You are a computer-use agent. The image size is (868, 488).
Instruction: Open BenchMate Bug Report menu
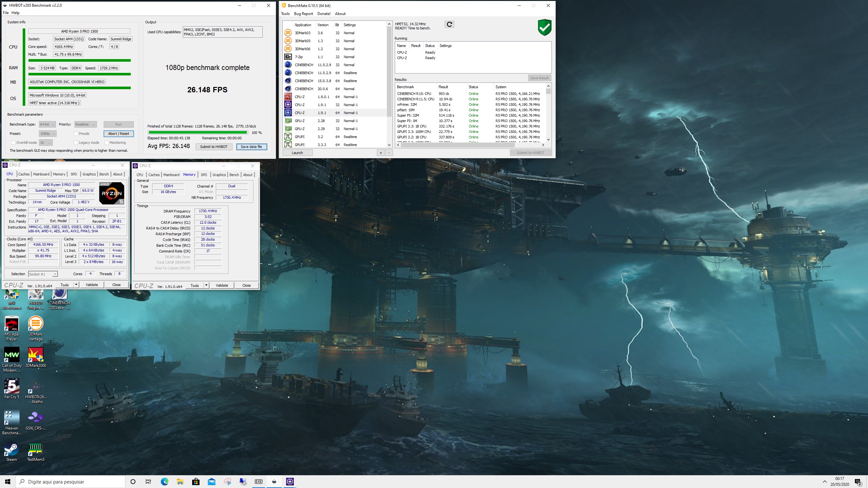303,14
